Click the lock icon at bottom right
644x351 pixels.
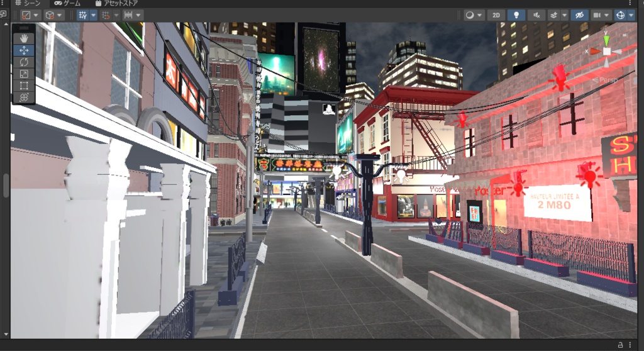point(621,345)
